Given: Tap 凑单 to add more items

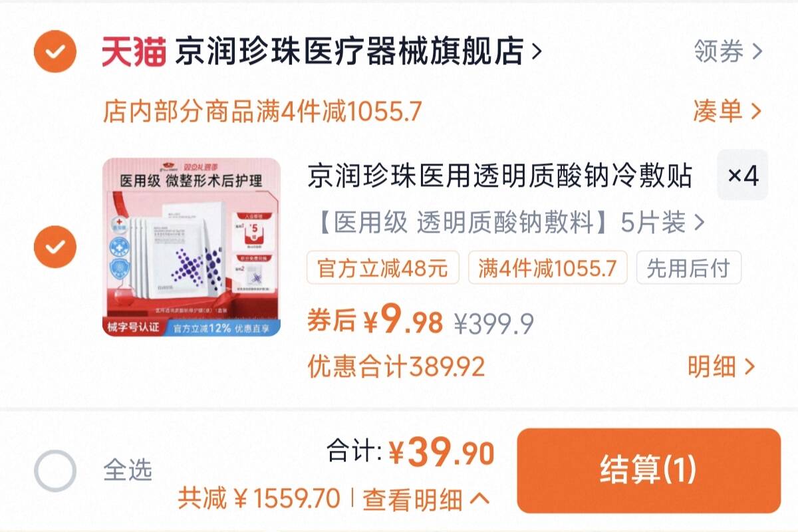Looking at the screenshot, I should point(728,111).
